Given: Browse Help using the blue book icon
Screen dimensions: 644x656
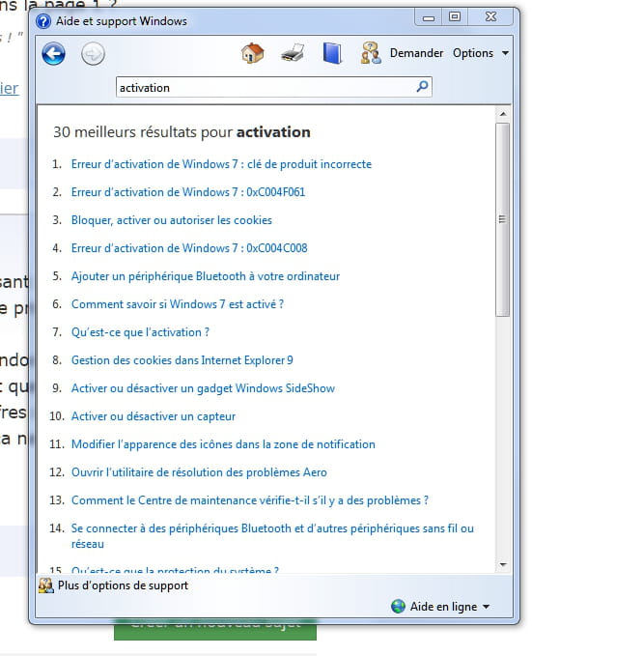Looking at the screenshot, I should pos(332,53).
